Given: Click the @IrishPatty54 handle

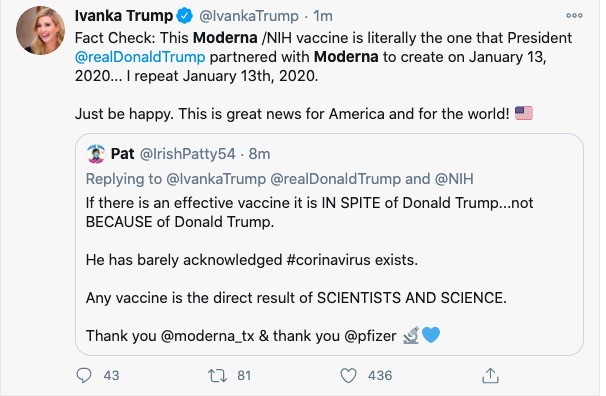Looking at the screenshot, I should 187,154.
